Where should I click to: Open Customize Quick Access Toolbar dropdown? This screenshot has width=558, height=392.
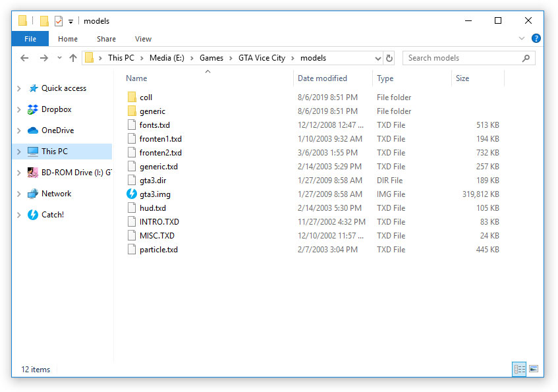[70, 22]
